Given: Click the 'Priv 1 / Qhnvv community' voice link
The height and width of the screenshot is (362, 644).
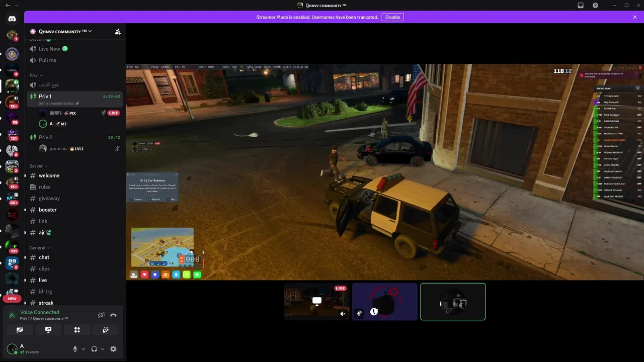Looking at the screenshot, I should point(44,319).
